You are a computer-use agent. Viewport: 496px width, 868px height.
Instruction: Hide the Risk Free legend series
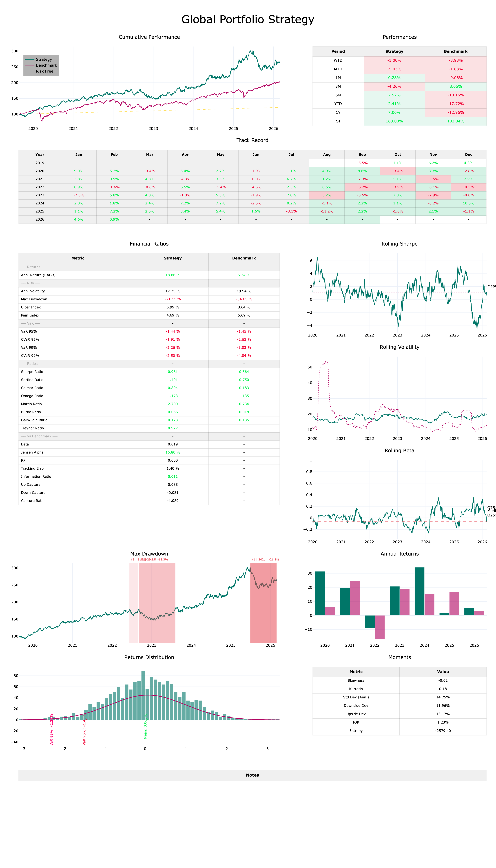[x=44, y=71]
